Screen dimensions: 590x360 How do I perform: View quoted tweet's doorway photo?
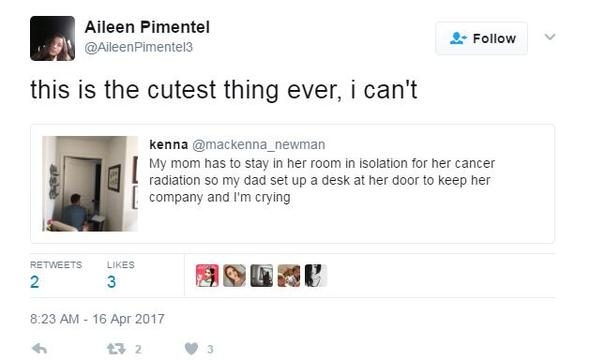click(90, 184)
